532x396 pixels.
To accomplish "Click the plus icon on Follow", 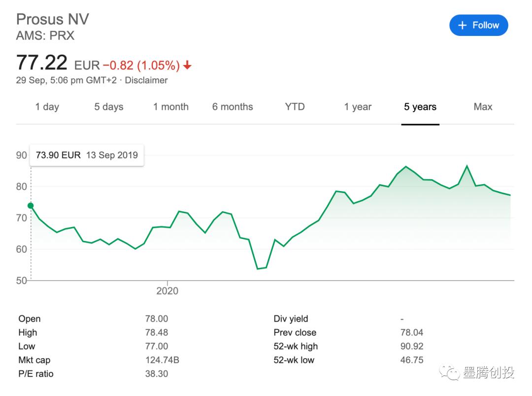I will [x=462, y=26].
